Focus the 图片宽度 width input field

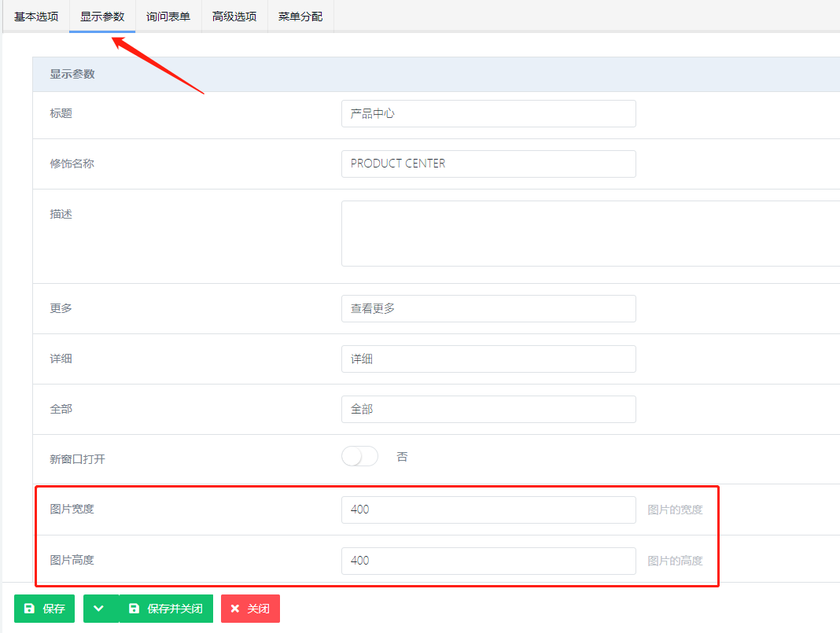pyautogui.click(x=488, y=510)
